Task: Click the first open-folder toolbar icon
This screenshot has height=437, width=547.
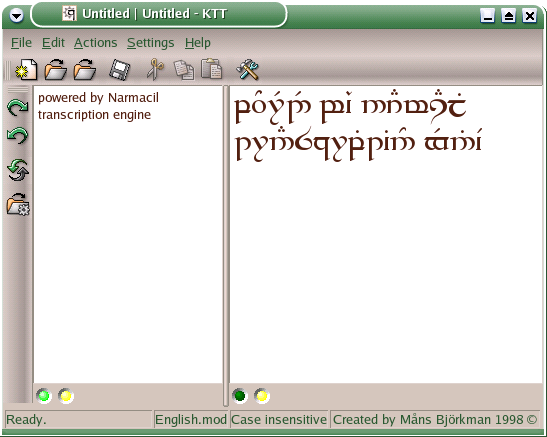Action: pyautogui.click(x=56, y=69)
